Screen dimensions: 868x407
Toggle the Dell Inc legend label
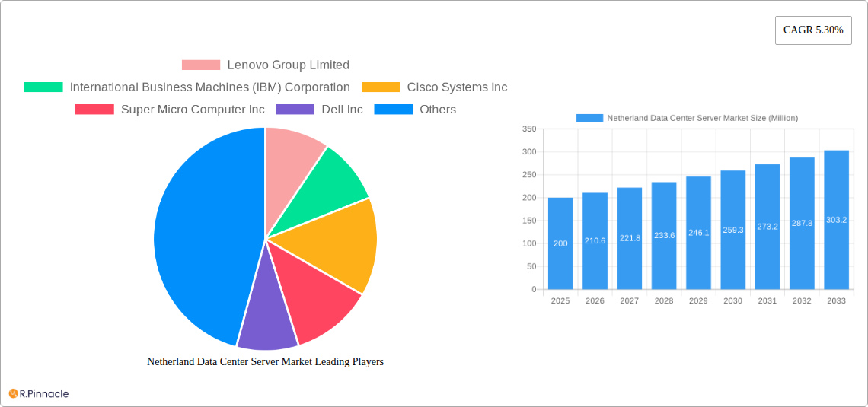pyautogui.click(x=342, y=110)
